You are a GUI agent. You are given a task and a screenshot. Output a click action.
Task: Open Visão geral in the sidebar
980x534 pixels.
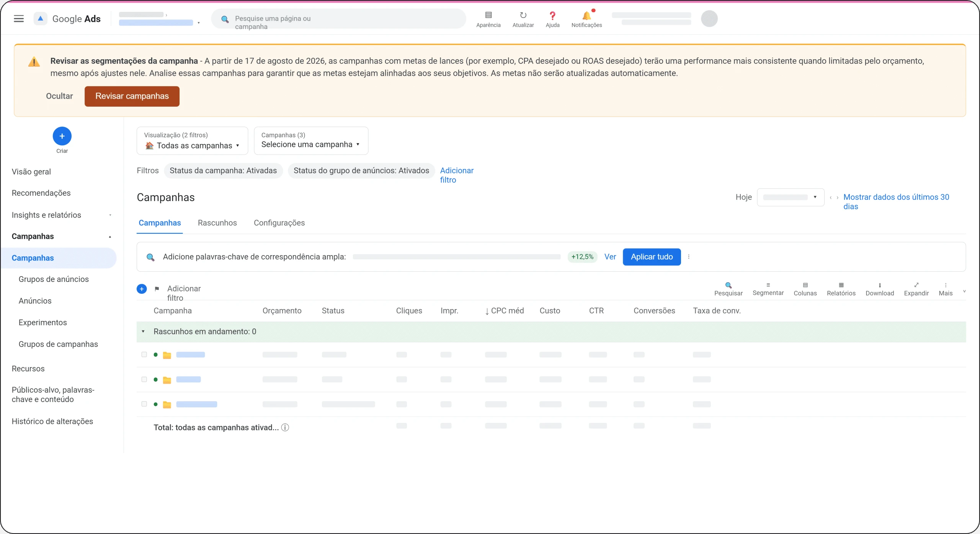31,172
